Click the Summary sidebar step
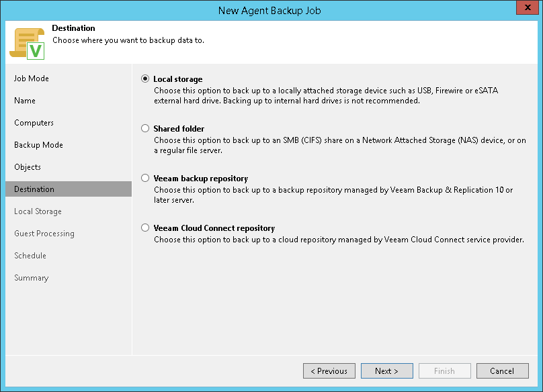The height and width of the screenshot is (392, 543). pos(32,278)
